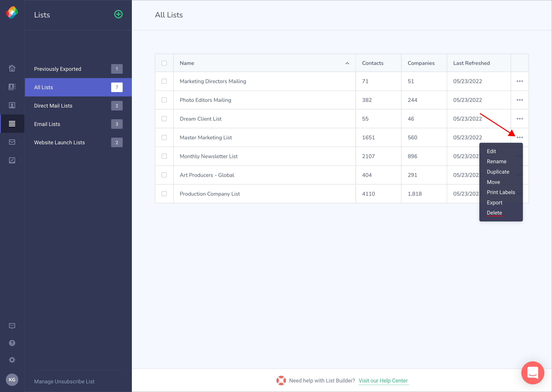Tick the Marketing Directors Mailing checkbox
552x392 pixels.
coord(164,81)
